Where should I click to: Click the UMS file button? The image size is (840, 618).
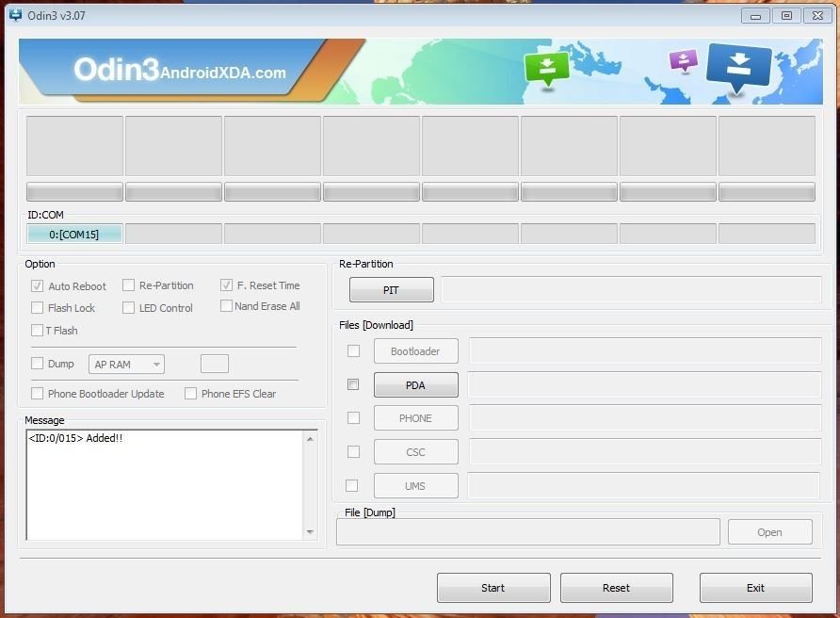[415, 485]
